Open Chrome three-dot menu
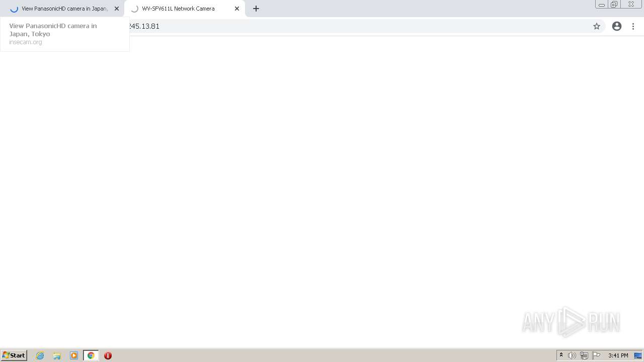 pos(633,26)
